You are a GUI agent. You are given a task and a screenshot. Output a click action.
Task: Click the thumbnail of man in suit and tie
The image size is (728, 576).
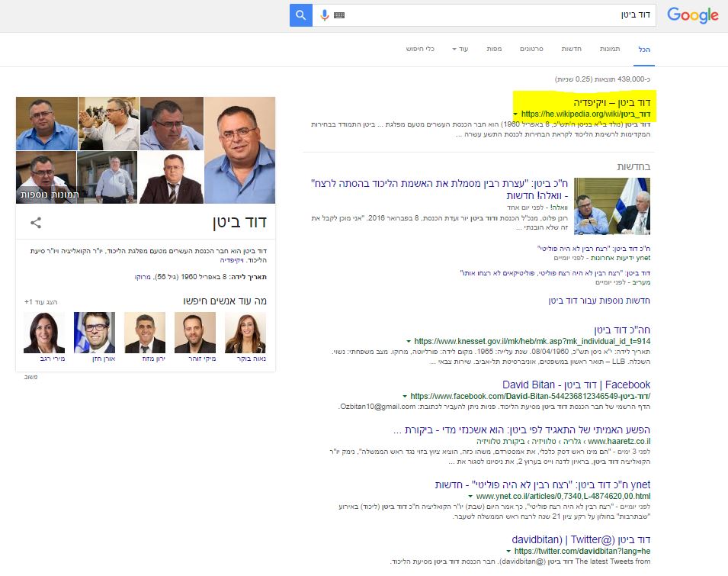click(172, 178)
